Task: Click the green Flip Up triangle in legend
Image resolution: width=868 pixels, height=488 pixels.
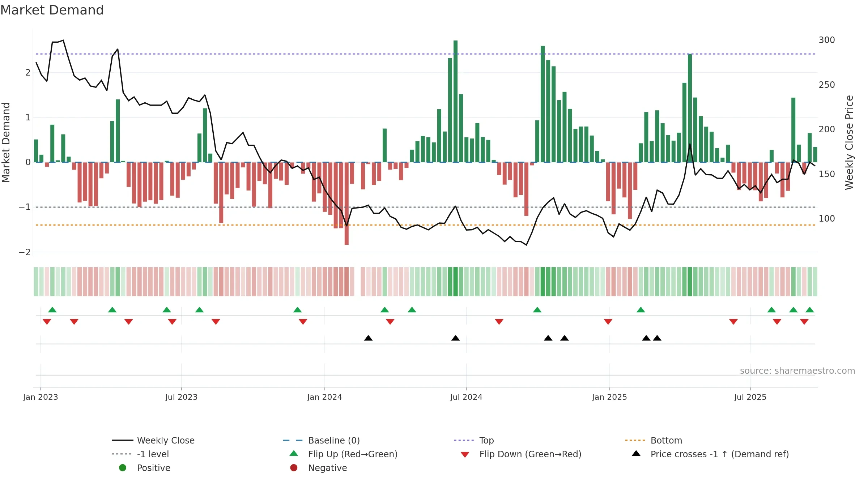Action: (294, 453)
